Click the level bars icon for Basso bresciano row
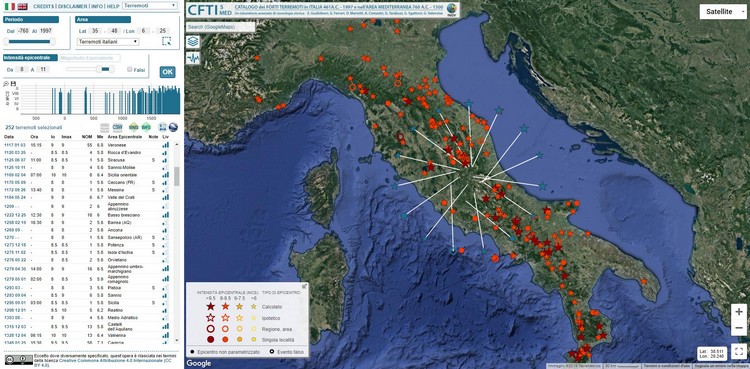The height and width of the screenshot is (369, 750). (165, 215)
